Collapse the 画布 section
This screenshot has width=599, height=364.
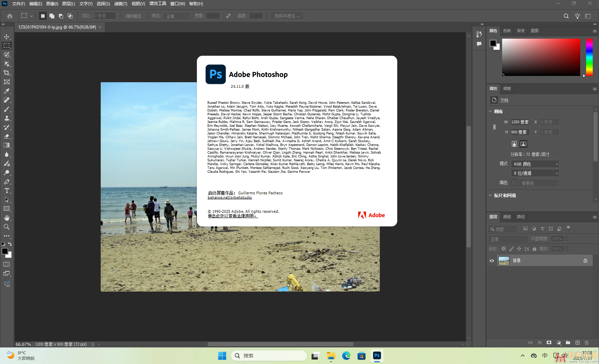(490, 111)
